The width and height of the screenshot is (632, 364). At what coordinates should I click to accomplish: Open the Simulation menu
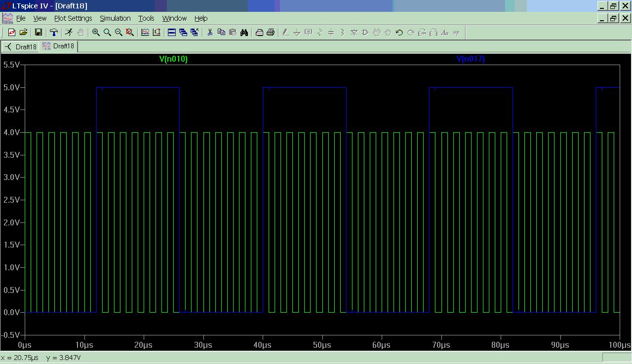pyautogui.click(x=115, y=18)
